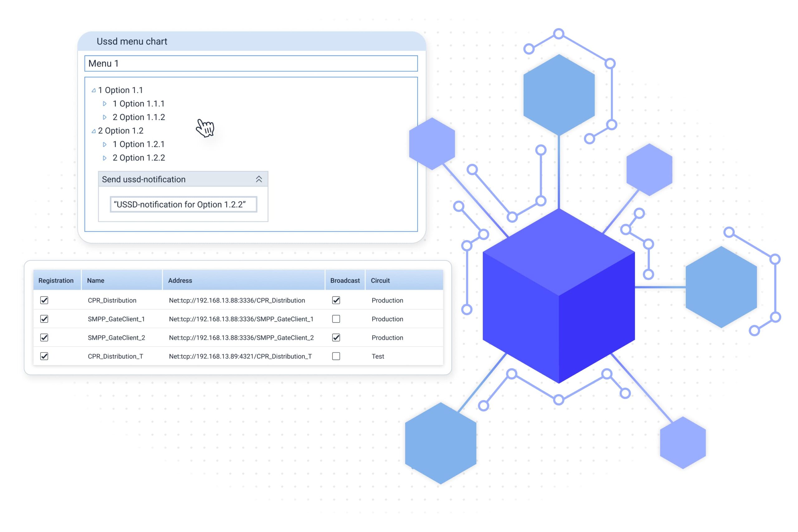The image size is (798, 532).
Task: Collapse the 2 Option 1.2 tree node
Action: (x=94, y=131)
